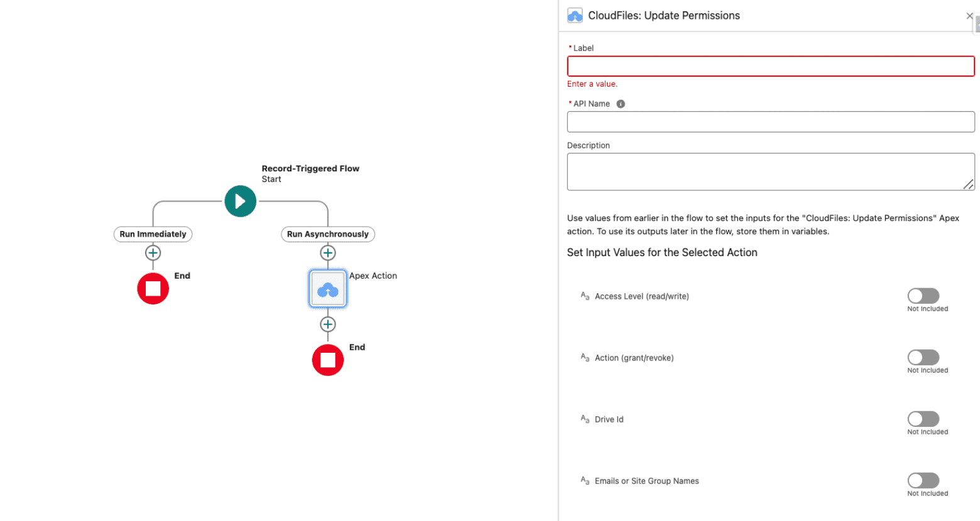Include the Drive Id input value
Viewport: 980px width, 521px height.
pyautogui.click(x=923, y=419)
